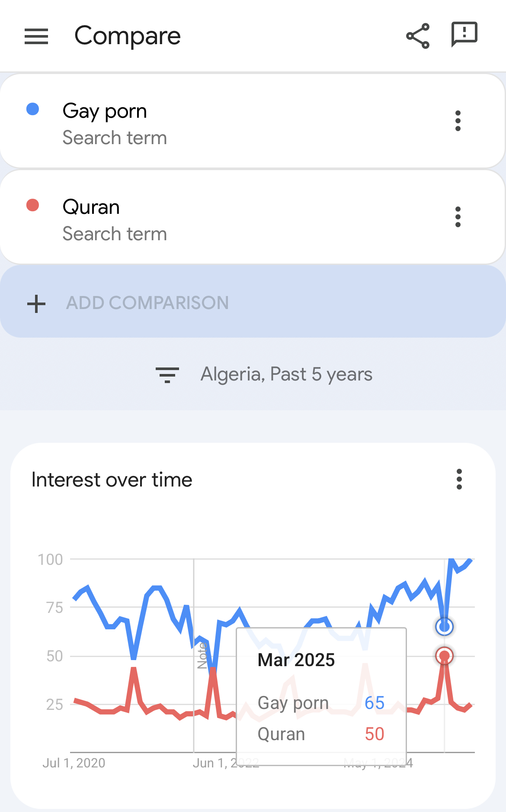Edit the Quran search term card
Image resolution: width=506 pixels, height=812 pixels.
click(x=253, y=217)
